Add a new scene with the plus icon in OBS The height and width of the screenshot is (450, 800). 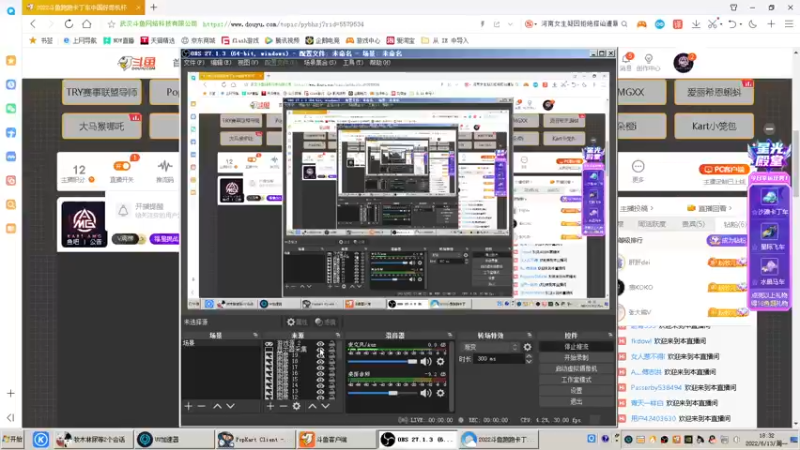[x=188, y=406]
